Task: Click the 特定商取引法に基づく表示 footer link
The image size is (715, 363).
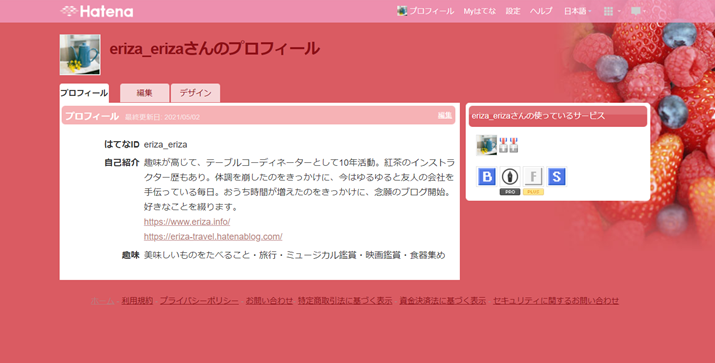Action: pyautogui.click(x=345, y=301)
